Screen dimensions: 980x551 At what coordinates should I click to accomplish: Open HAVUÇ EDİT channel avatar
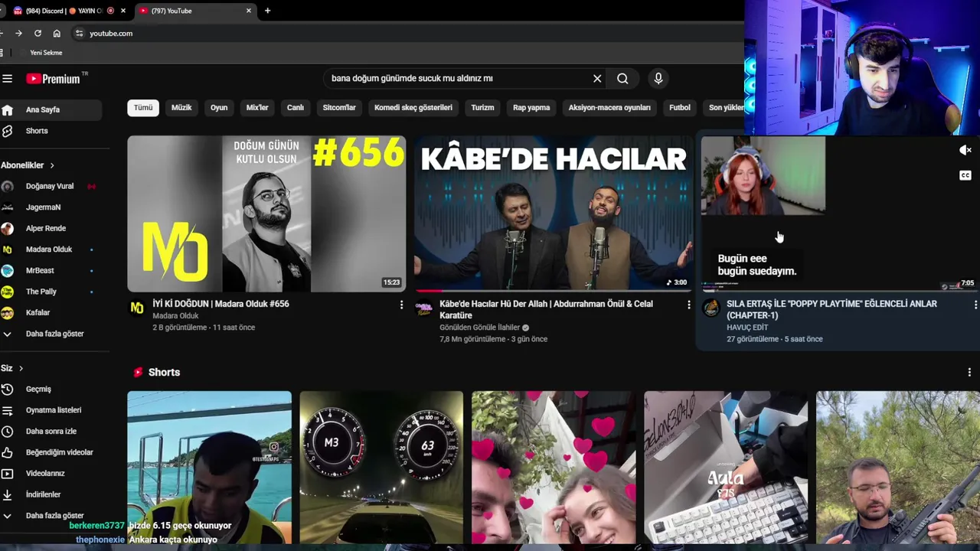tap(711, 308)
